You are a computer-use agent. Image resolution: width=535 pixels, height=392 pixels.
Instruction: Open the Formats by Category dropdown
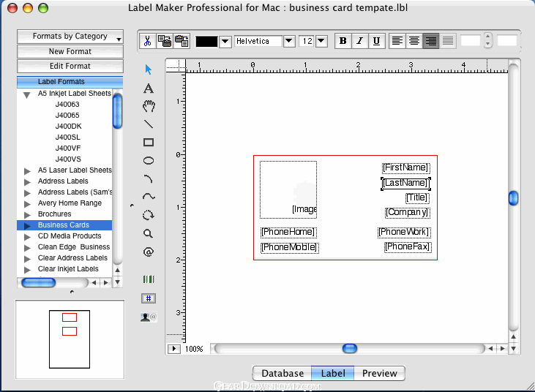pyautogui.click(x=70, y=37)
